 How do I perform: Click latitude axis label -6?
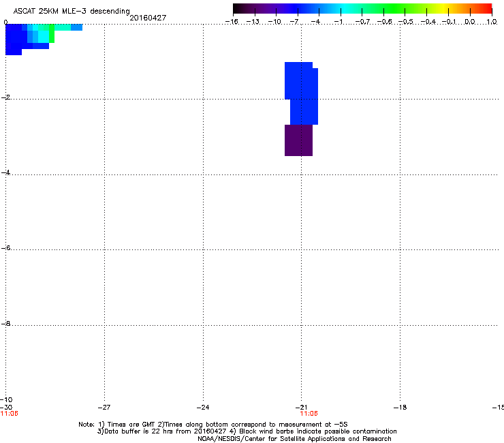5,247
